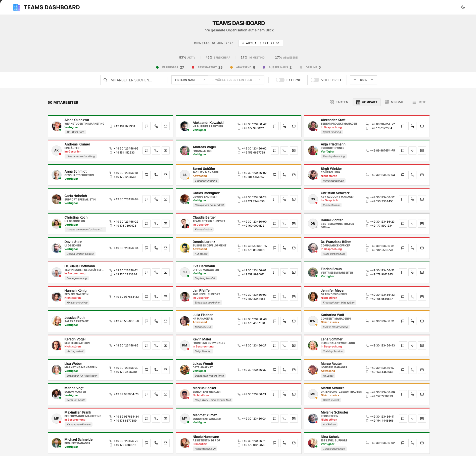Open chat with Claudia Berger

[275, 224]
